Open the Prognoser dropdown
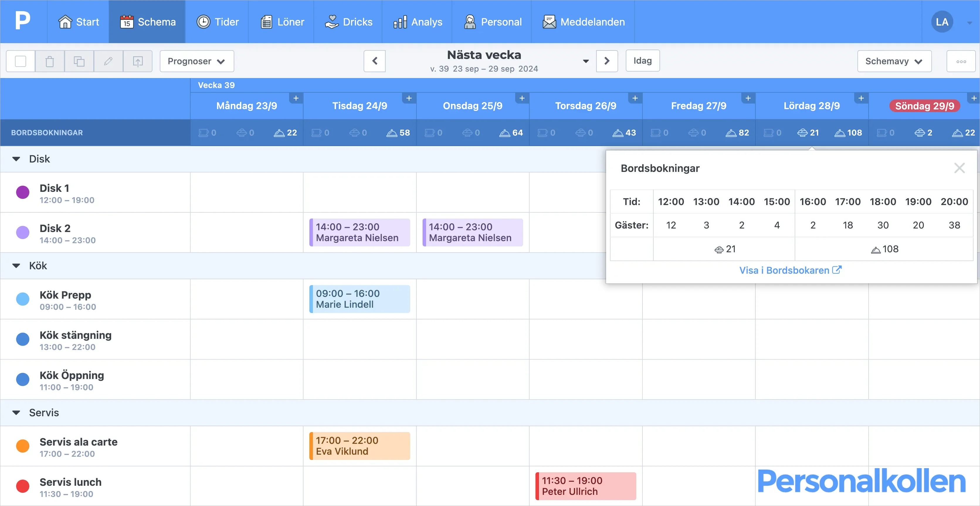The width and height of the screenshot is (980, 506). pyautogui.click(x=196, y=61)
